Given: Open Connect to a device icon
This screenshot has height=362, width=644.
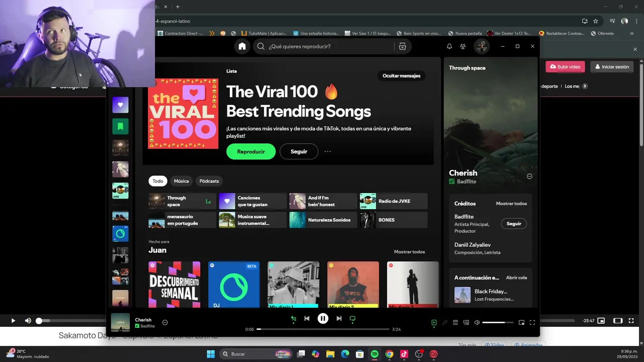Looking at the screenshot, I should pos(466,322).
